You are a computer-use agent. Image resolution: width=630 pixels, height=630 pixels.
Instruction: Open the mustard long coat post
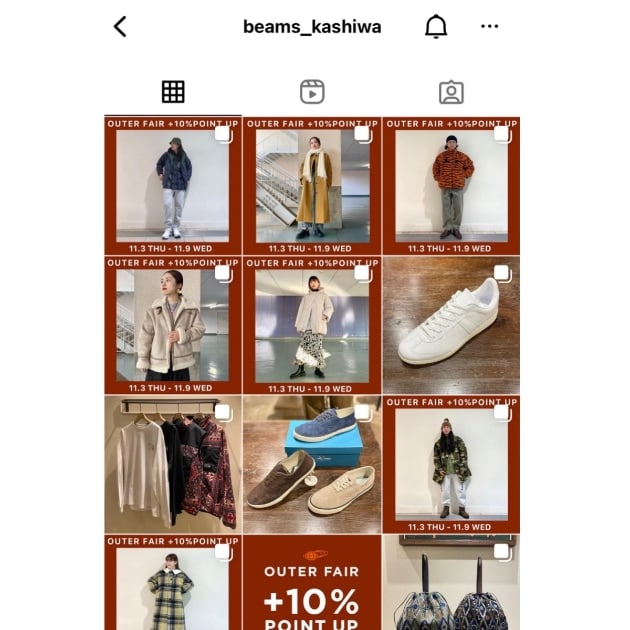312,186
